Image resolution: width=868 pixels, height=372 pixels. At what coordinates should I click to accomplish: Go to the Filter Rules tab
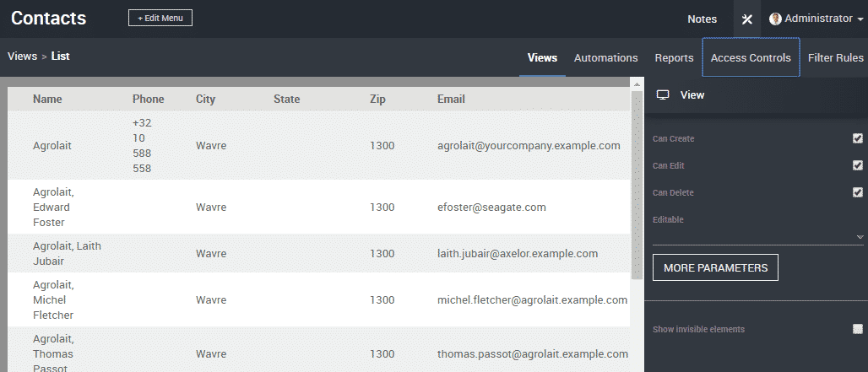tap(835, 58)
